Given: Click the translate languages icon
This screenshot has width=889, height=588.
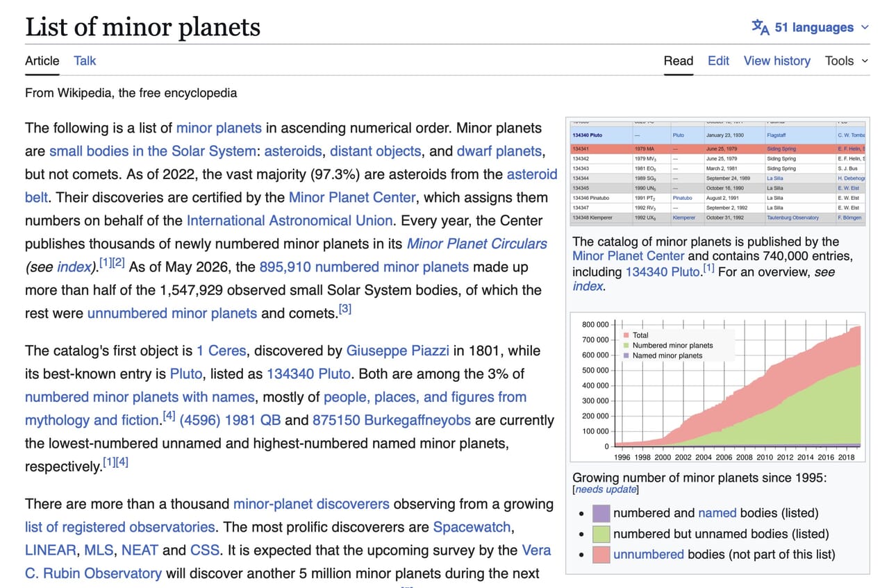Looking at the screenshot, I should pyautogui.click(x=761, y=27).
